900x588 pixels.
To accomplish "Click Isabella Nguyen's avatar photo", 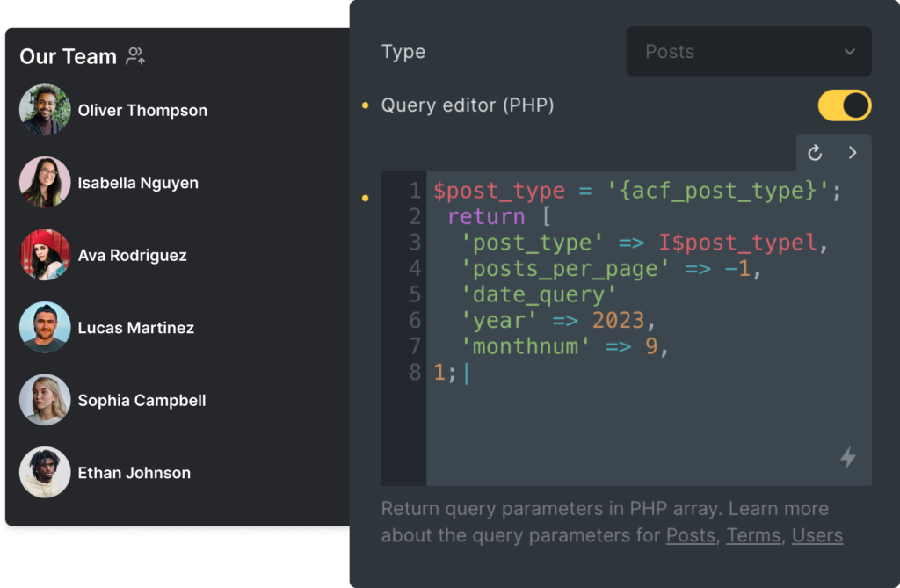I will (x=45, y=183).
